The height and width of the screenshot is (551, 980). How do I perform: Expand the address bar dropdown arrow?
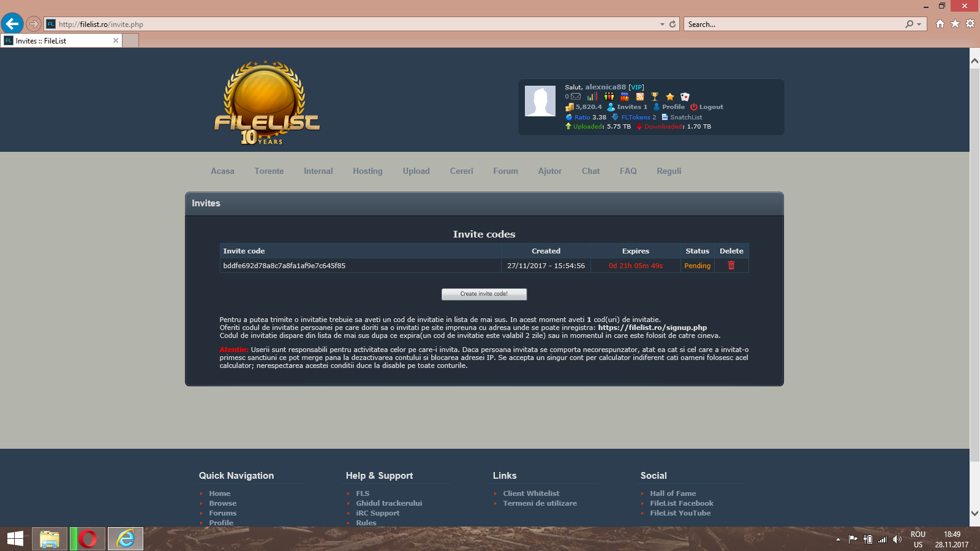662,24
